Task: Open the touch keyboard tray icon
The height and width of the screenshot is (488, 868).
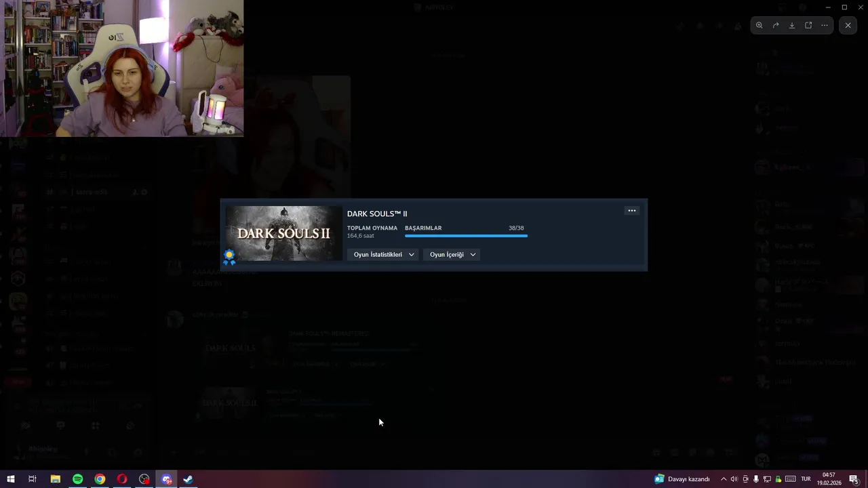Action: point(791,479)
